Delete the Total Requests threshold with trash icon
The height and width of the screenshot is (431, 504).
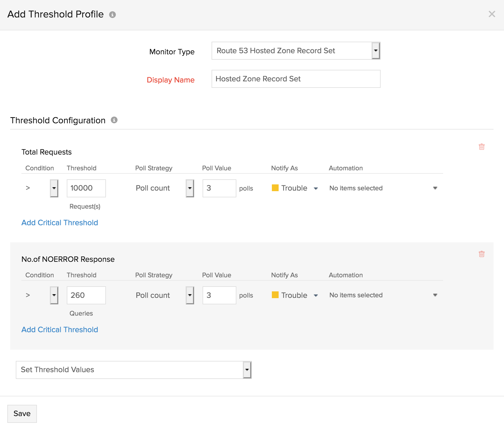pos(481,147)
